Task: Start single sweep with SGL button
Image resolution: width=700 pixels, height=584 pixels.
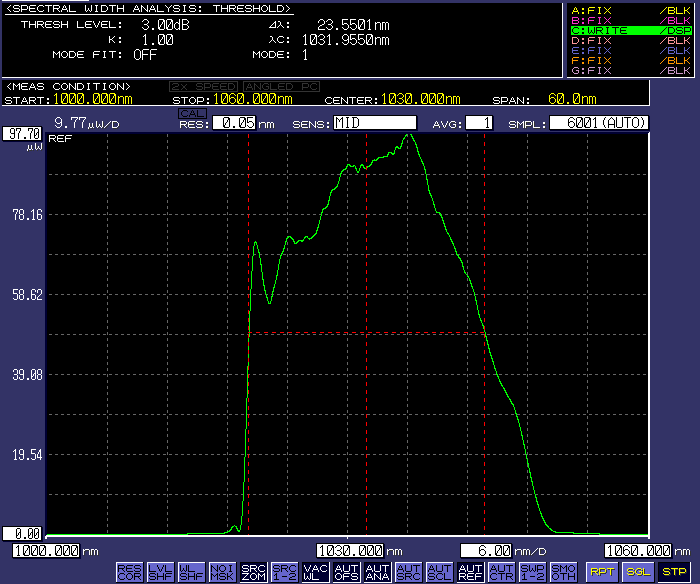Action: (x=638, y=572)
